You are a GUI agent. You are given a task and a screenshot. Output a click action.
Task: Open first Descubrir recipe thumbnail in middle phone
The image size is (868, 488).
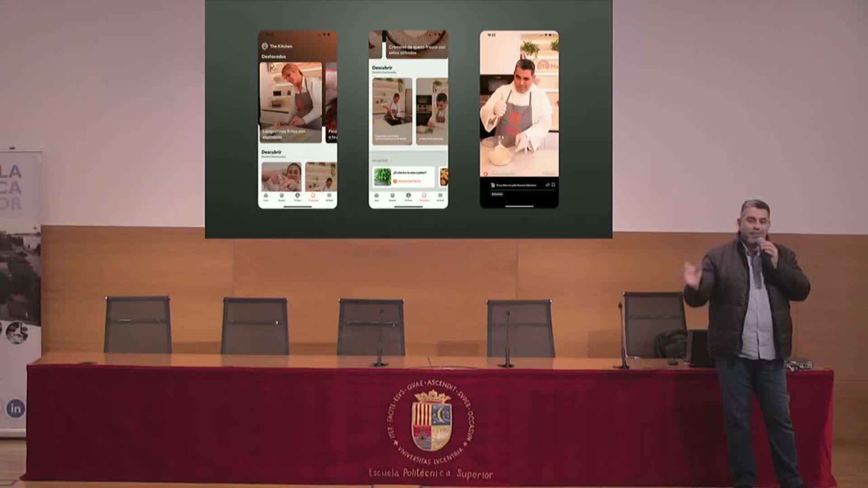[x=392, y=111]
